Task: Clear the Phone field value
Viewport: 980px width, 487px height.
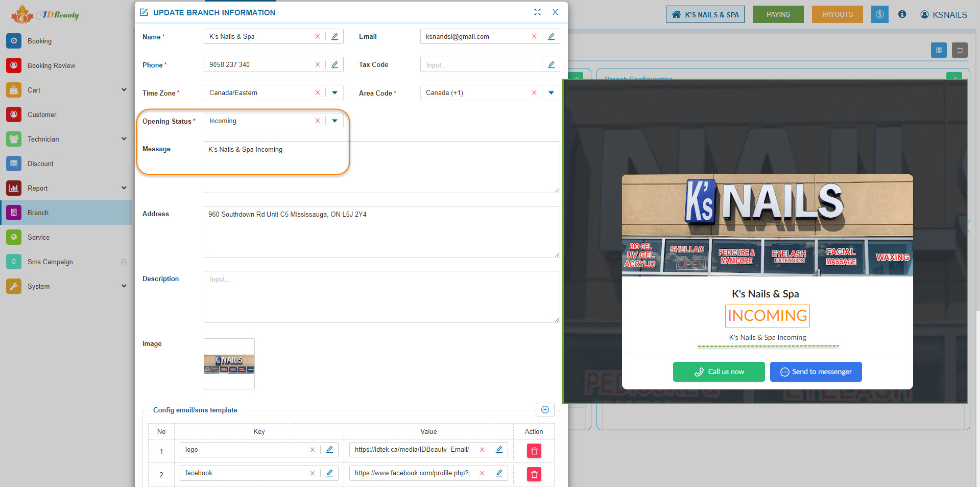Action: click(x=318, y=64)
